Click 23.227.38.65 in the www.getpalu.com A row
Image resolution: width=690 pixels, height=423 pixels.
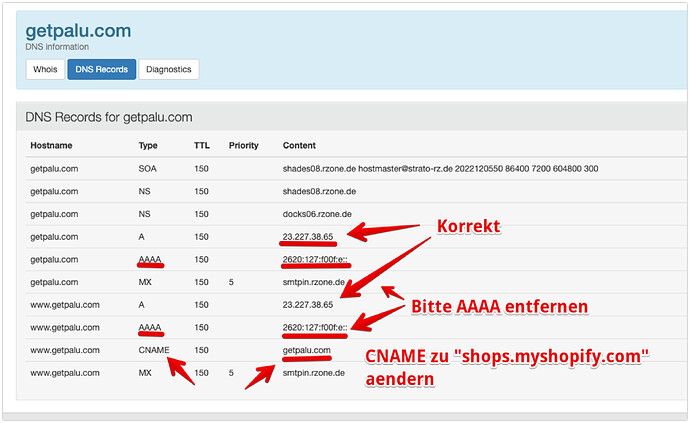click(308, 305)
